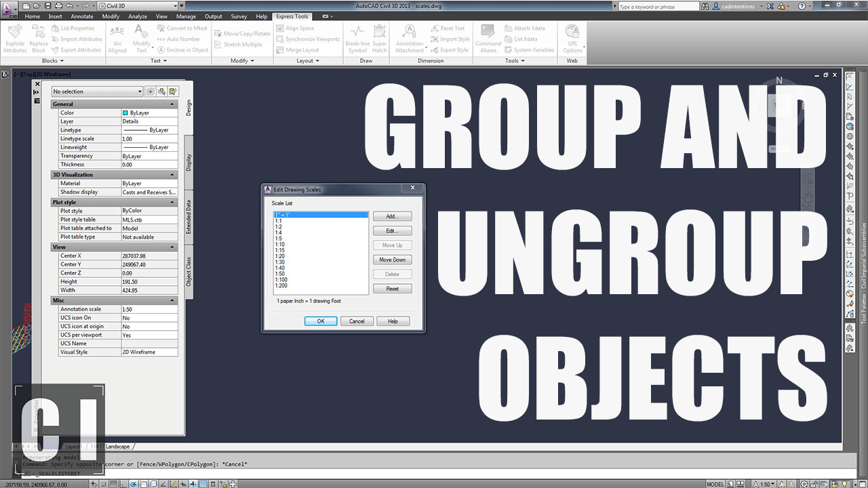Click the Plot printer icon in quick access toolbar
The image size is (868, 488).
pos(58,5)
